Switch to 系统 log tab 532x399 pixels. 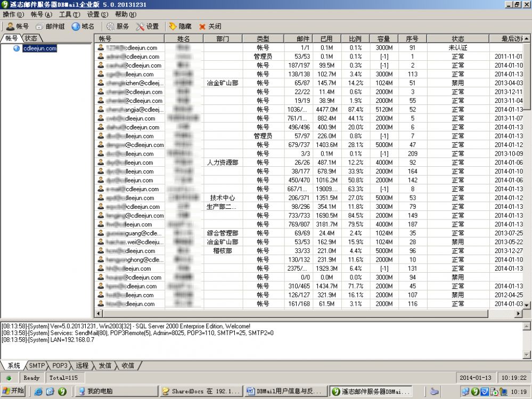click(14, 365)
